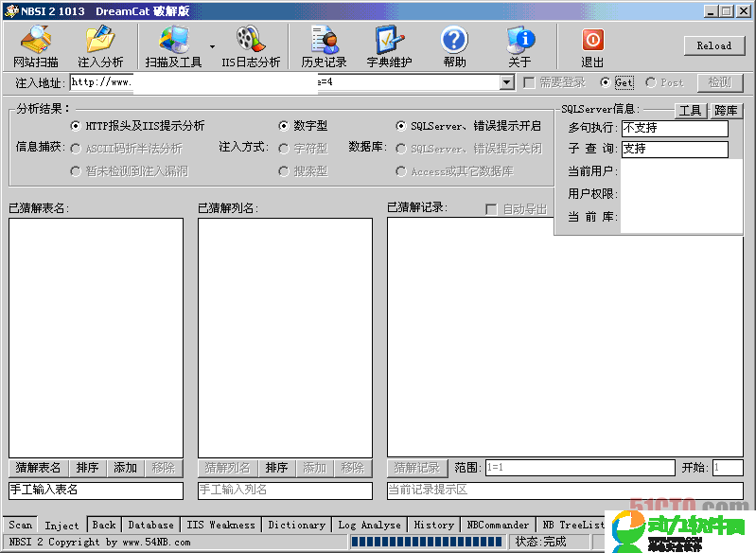Select the Get radio button

tap(606, 82)
